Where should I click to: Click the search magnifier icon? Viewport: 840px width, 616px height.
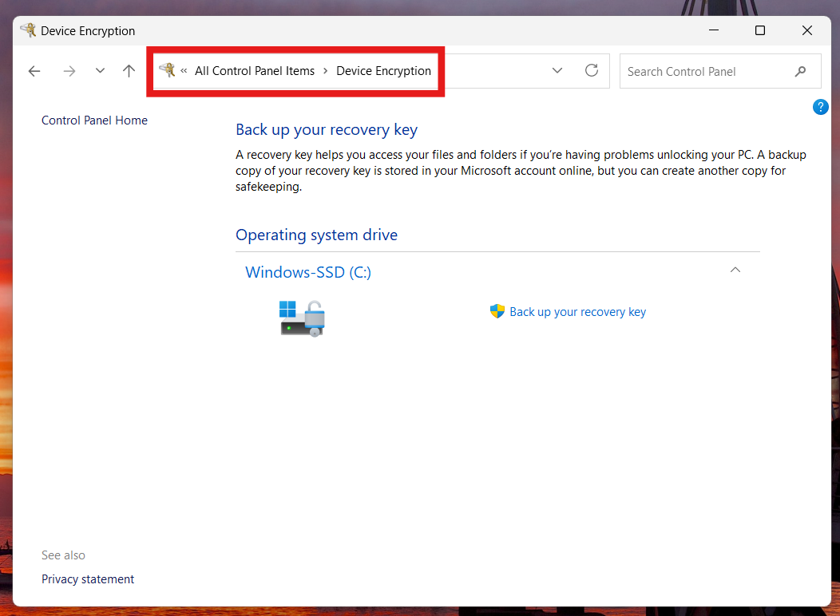tap(801, 71)
